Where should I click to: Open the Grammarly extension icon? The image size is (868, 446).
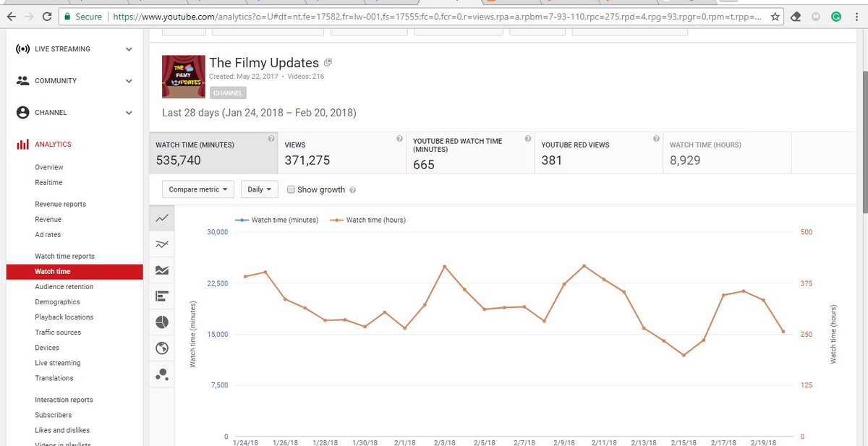(835, 16)
